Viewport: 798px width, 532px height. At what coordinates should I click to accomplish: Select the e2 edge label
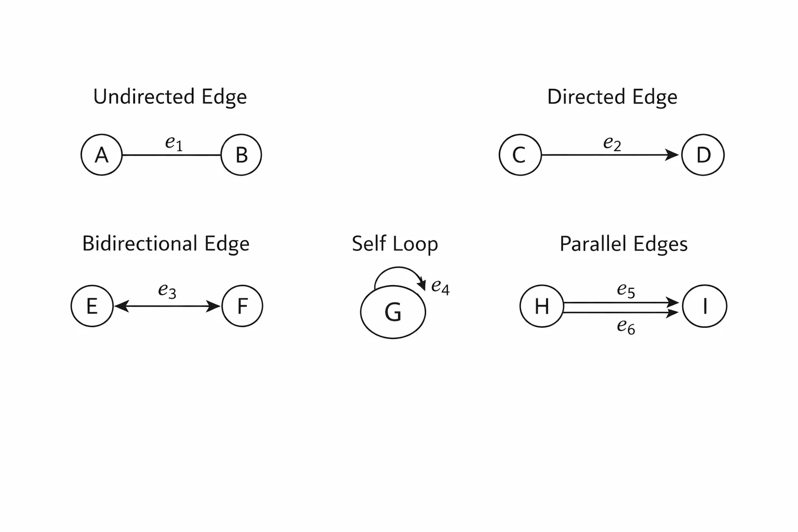click(x=613, y=143)
